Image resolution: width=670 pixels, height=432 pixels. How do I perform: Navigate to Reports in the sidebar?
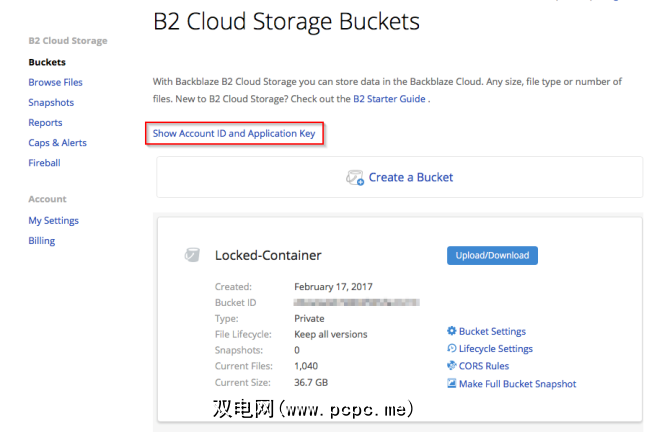click(x=45, y=122)
